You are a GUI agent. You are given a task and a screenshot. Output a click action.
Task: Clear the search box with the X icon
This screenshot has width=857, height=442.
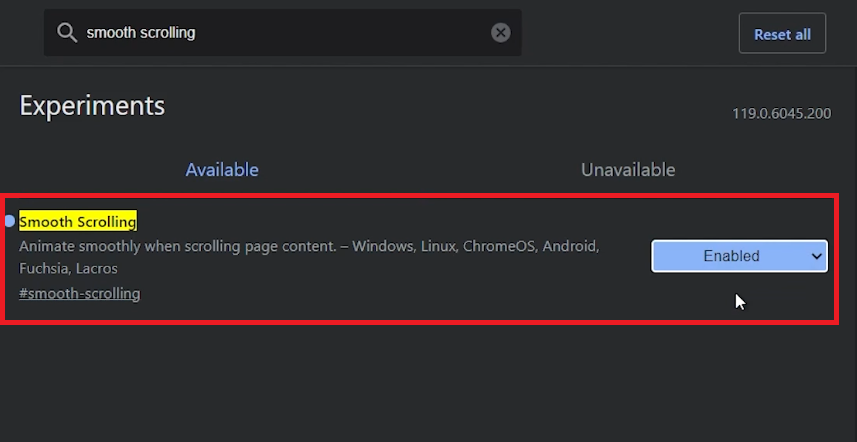click(501, 33)
